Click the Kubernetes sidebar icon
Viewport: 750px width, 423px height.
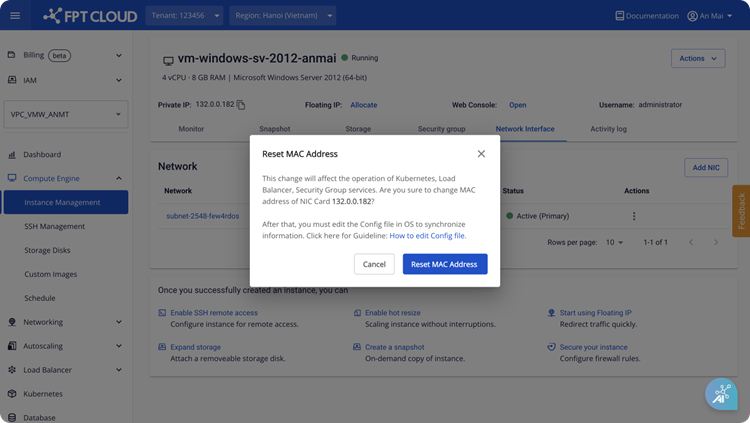tap(12, 394)
